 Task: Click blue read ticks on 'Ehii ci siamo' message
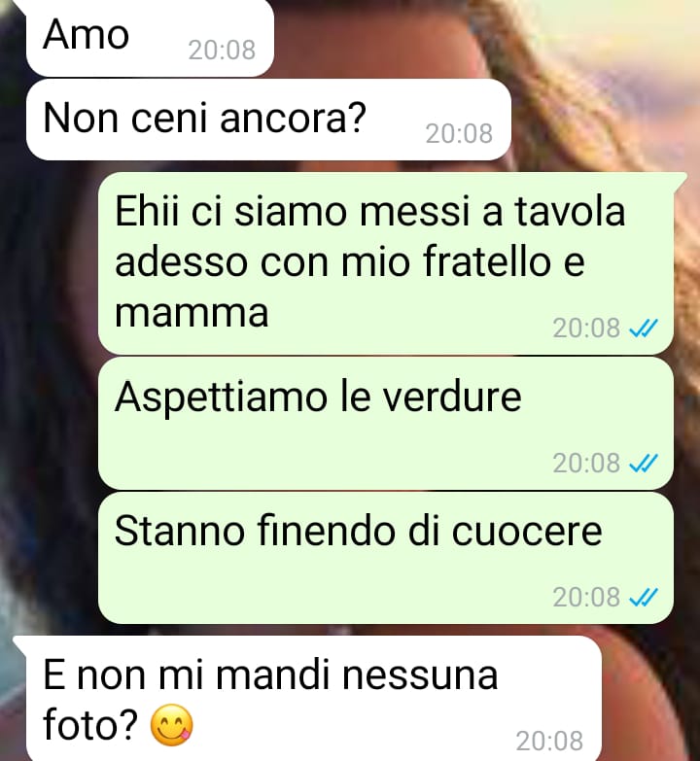point(644,329)
